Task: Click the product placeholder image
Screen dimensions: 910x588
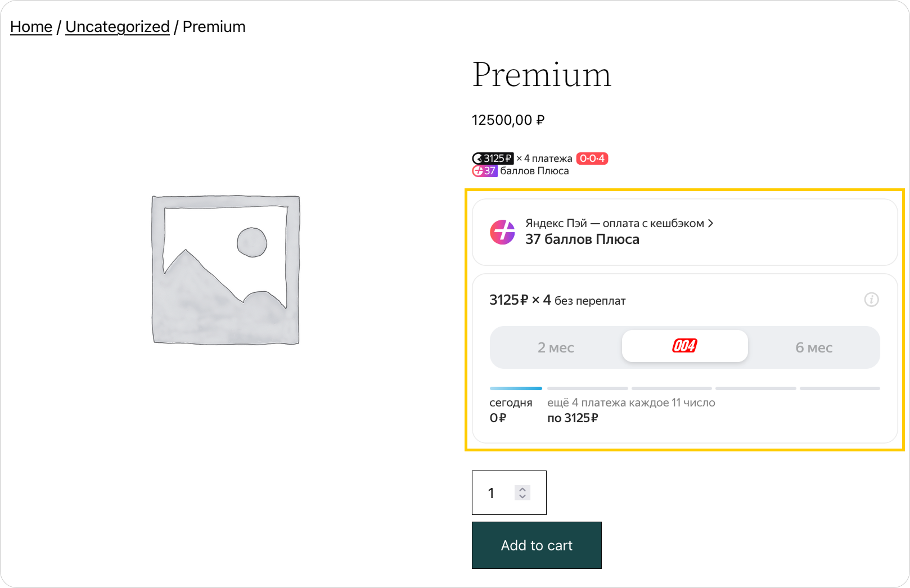Action: tap(226, 270)
